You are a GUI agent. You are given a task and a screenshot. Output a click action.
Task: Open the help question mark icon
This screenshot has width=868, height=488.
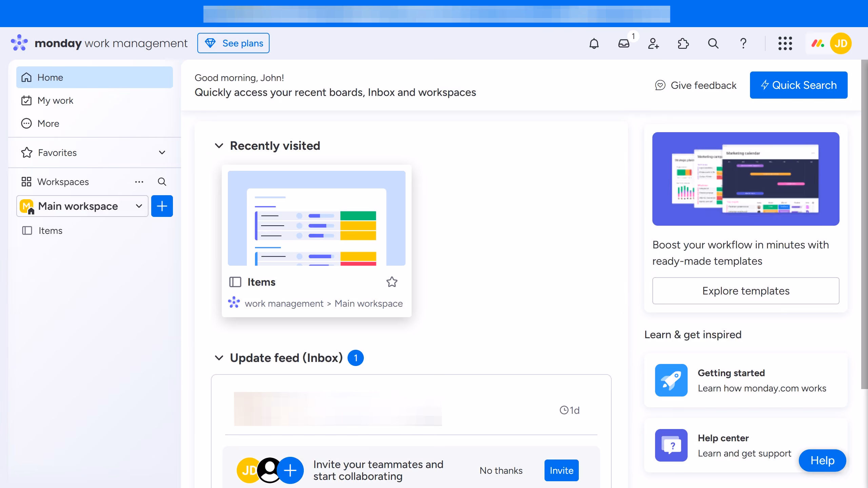tap(743, 43)
